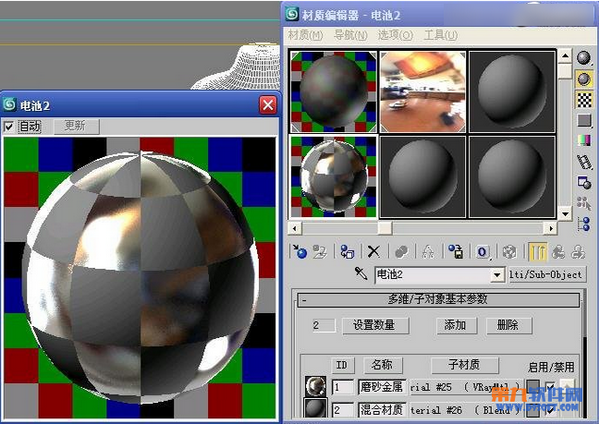This screenshot has width=600, height=424.
Task: Open the 电池2 material name dropdown
Action: tap(497, 275)
